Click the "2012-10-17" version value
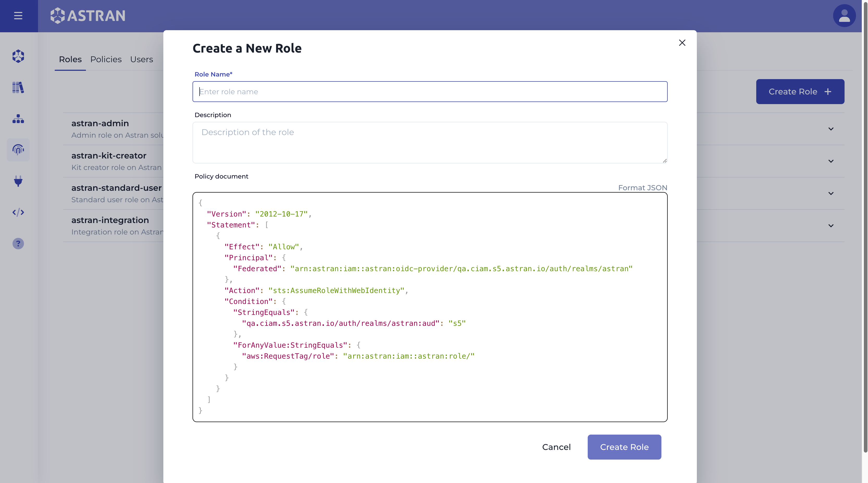The height and width of the screenshot is (483, 868). pos(281,214)
